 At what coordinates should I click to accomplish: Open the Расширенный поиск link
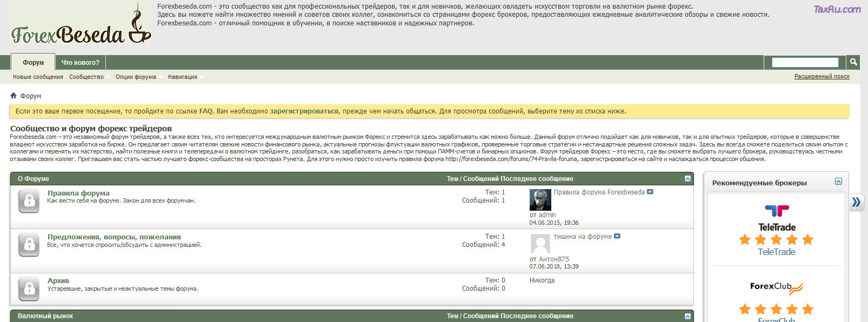(822, 77)
